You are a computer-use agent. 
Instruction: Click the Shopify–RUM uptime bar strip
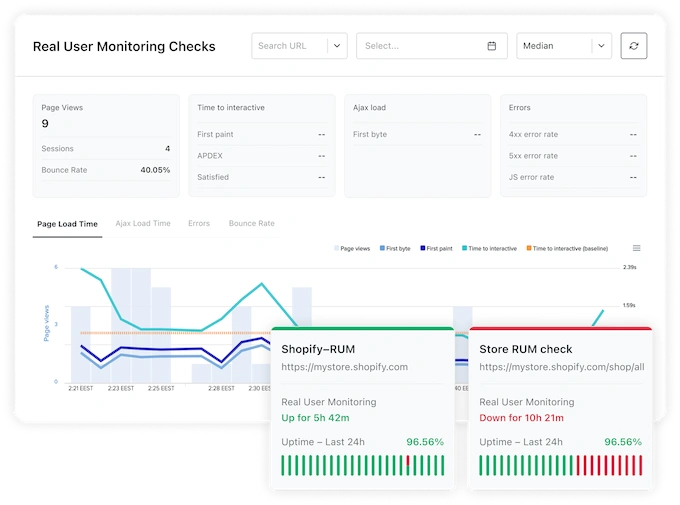(363, 465)
